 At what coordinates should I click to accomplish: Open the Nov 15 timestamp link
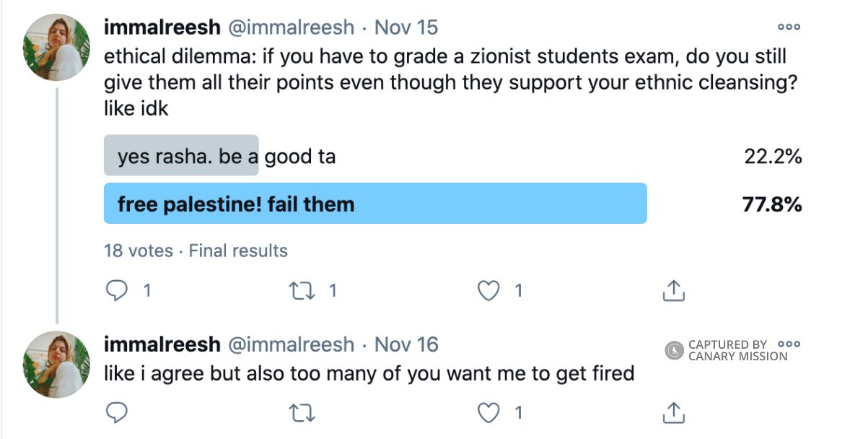tap(406, 27)
